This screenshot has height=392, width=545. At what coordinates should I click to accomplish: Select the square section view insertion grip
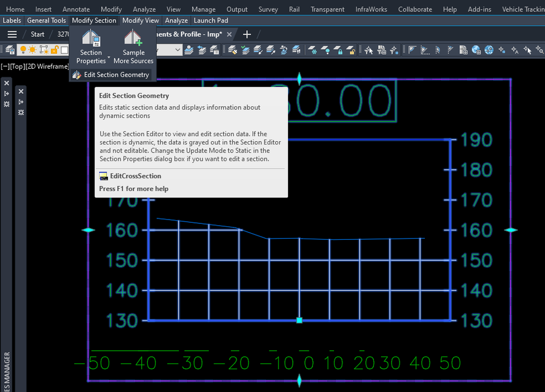(x=300, y=320)
